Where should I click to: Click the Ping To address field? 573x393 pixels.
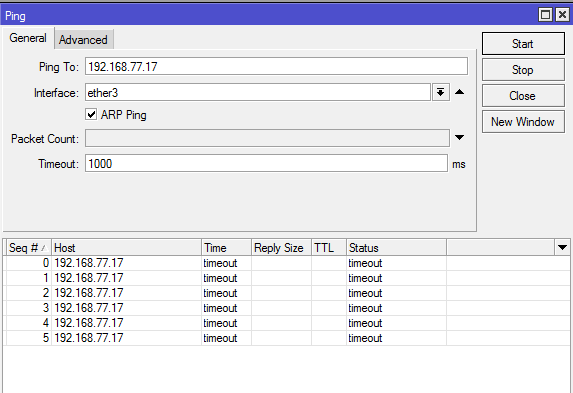276,67
